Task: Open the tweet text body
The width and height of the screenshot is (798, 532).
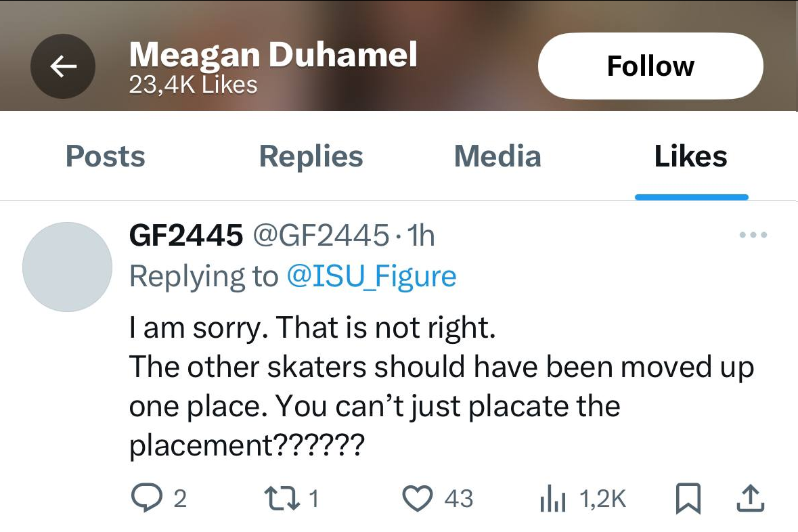Action: pos(440,386)
